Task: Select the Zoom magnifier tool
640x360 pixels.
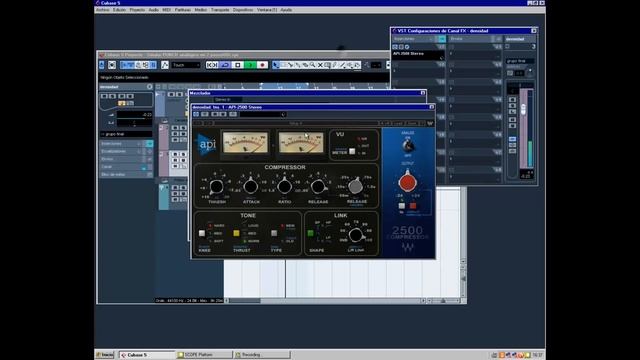Action: (x=313, y=65)
